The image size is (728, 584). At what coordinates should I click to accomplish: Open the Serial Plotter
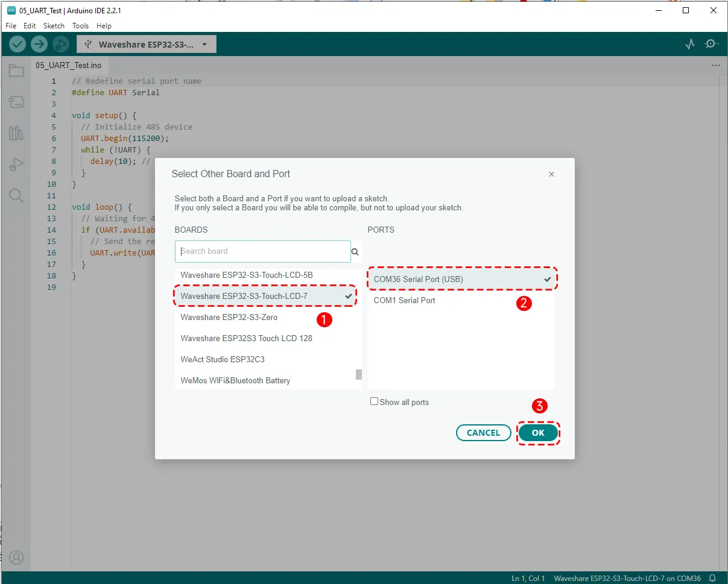pos(690,44)
